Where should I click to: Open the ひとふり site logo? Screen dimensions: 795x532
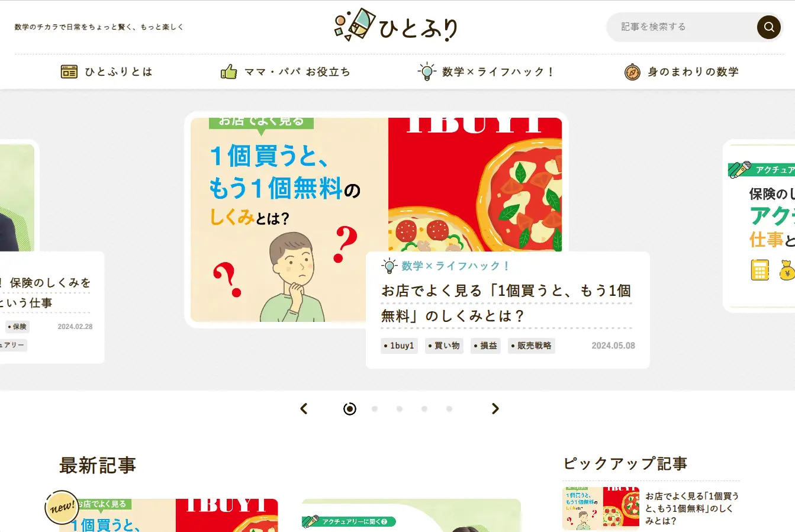point(397,25)
